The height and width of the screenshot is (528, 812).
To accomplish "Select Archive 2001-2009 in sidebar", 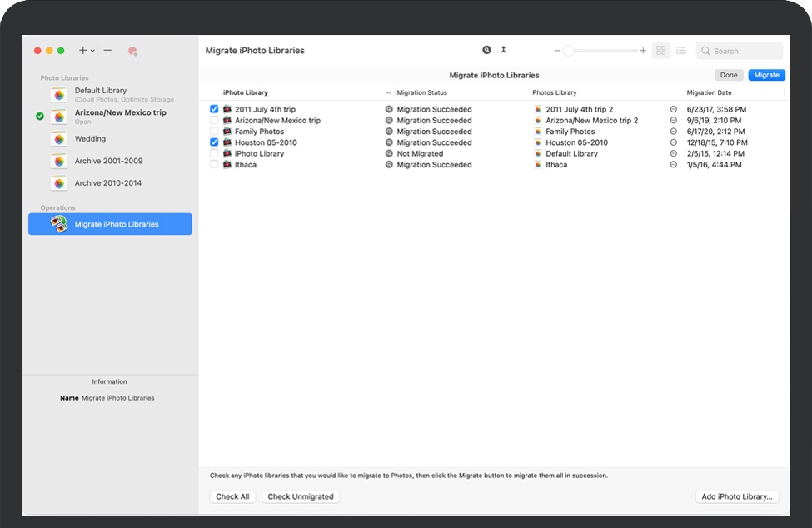I will [x=108, y=161].
